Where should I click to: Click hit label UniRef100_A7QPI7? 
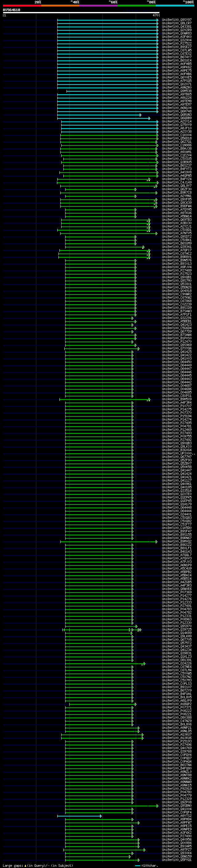[x=177, y=250]
